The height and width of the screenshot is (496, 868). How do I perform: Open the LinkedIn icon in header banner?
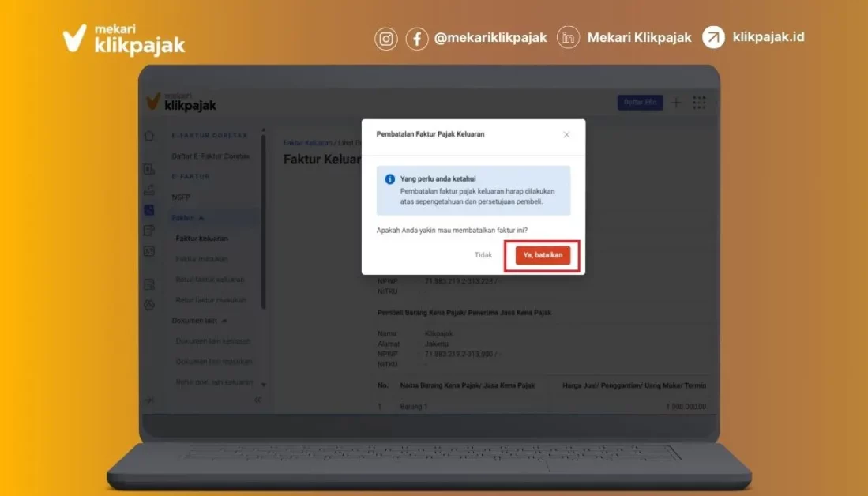(568, 38)
